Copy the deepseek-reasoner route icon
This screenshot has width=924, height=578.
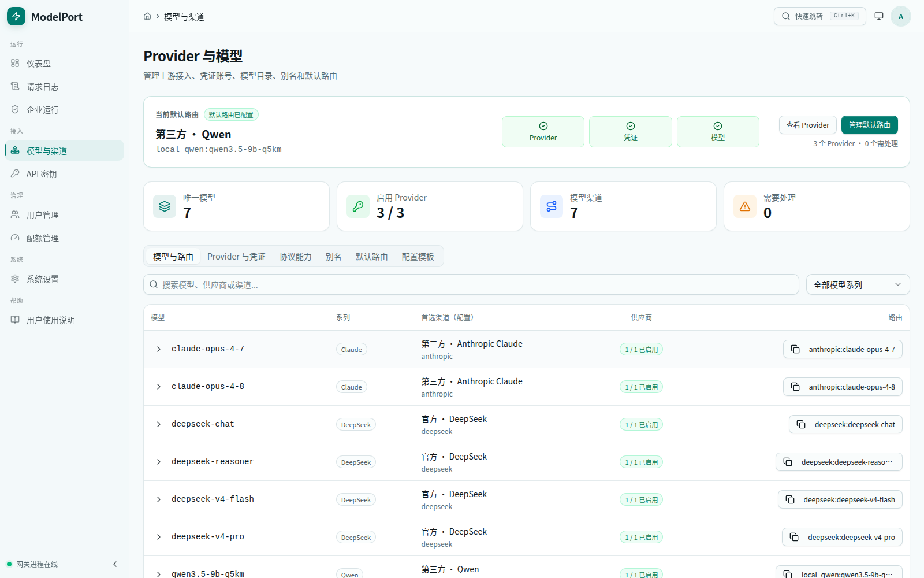click(x=788, y=462)
